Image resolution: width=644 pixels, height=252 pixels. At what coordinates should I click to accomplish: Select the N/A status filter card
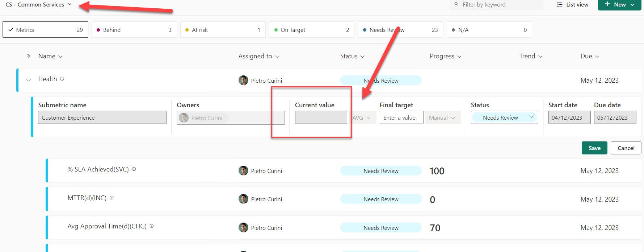click(x=489, y=30)
